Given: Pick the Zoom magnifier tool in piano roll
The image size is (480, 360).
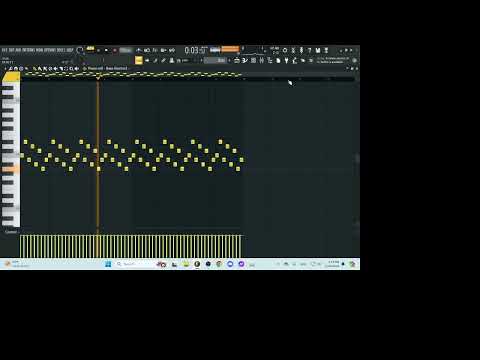Looking at the screenshot, I should coord(71,68).
